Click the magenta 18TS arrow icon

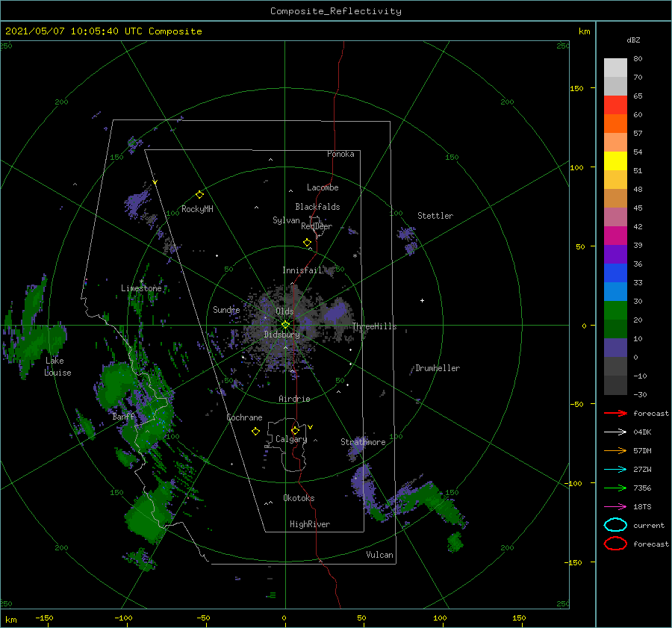coord(615,507)
